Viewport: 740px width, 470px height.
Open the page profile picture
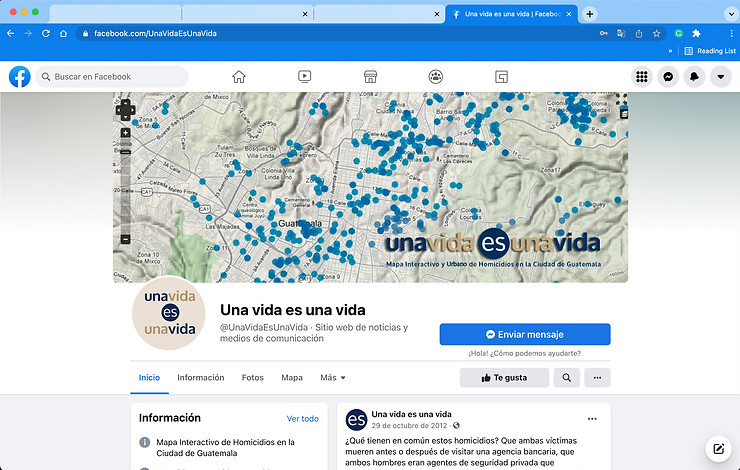tap(169, 313)
